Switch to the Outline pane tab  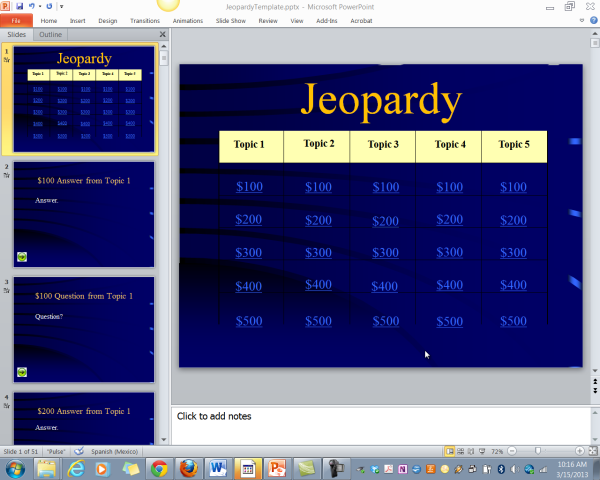pos(50,34)
